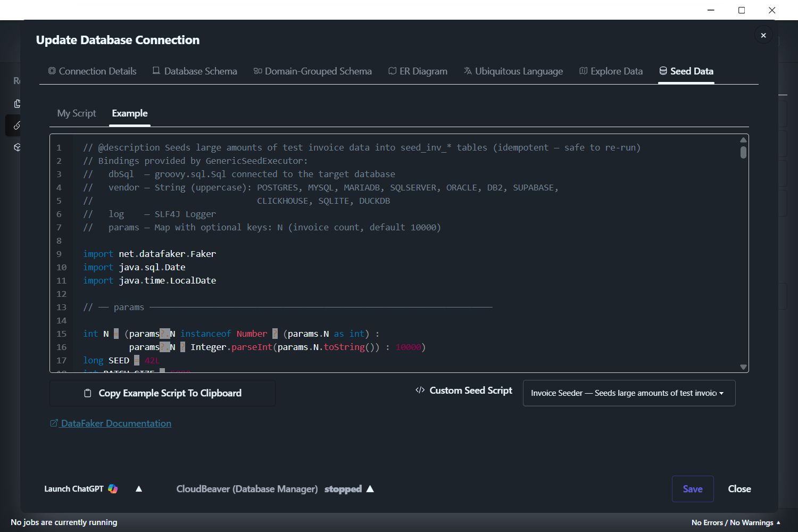Image resolution: width=798 pixels, height=532 pixels.
Task: Click the line 10 import java.sql.Date text
Action: pos(134,267)
